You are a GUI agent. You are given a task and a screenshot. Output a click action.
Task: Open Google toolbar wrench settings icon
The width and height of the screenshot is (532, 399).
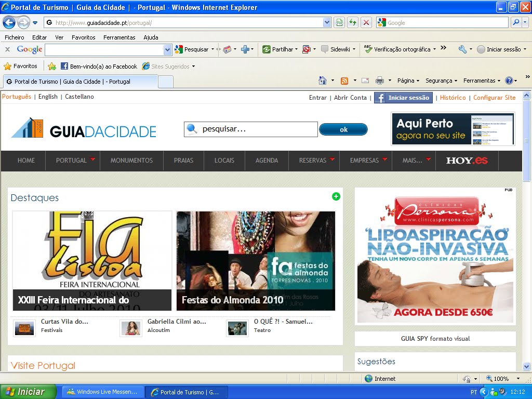coord(462,49)
